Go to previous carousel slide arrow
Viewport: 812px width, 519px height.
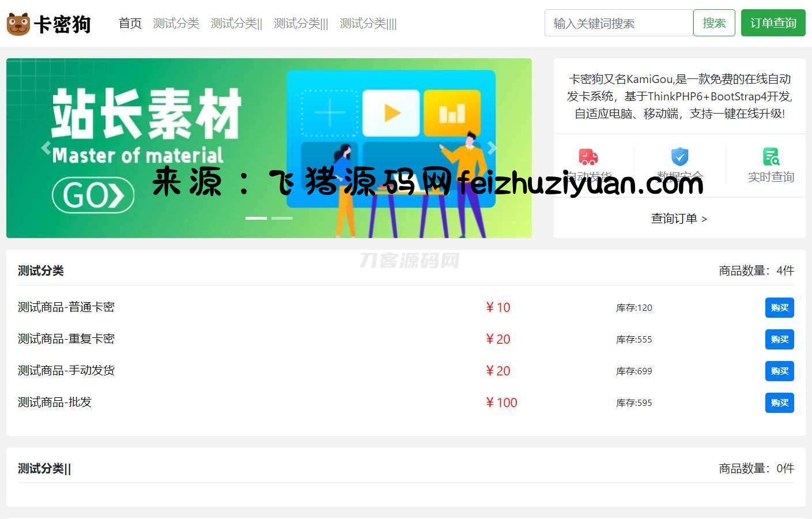coord(46,148)
